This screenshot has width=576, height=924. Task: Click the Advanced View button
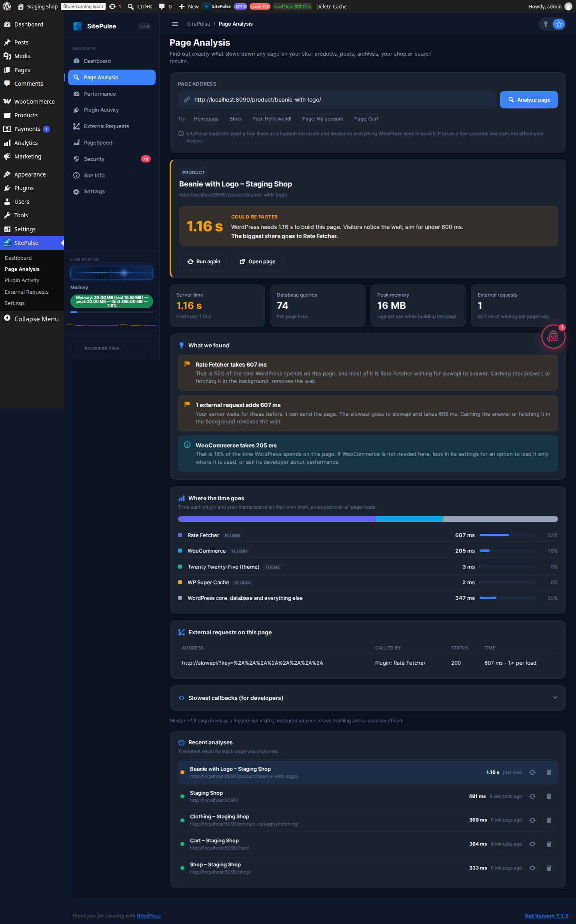click(x=112, y=348)
